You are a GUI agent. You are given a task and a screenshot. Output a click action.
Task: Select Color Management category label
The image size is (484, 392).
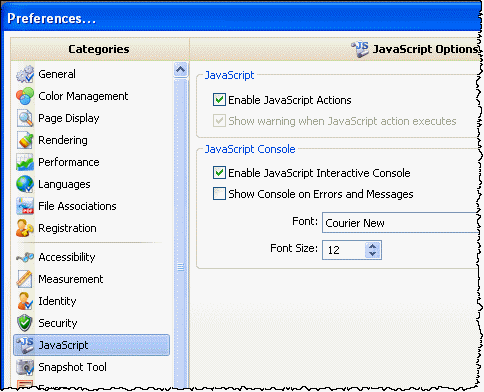tap(83, 96)
